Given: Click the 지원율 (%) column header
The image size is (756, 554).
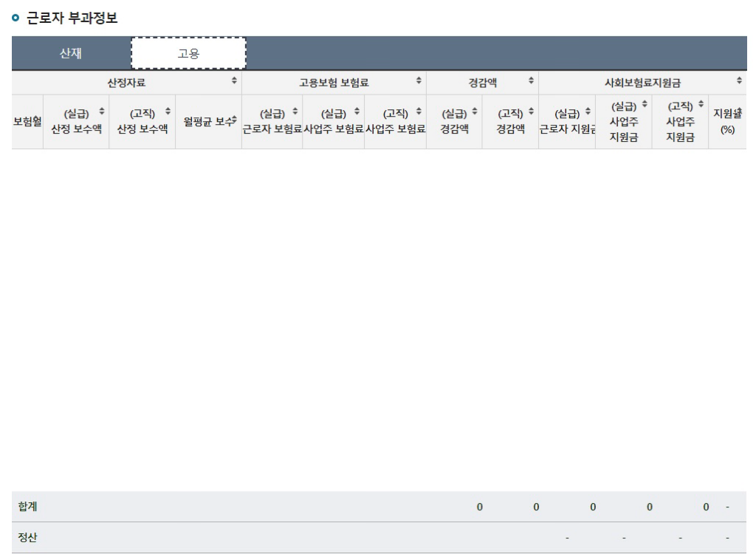Looking at the screenshot, I should click(x=726, y=120).
